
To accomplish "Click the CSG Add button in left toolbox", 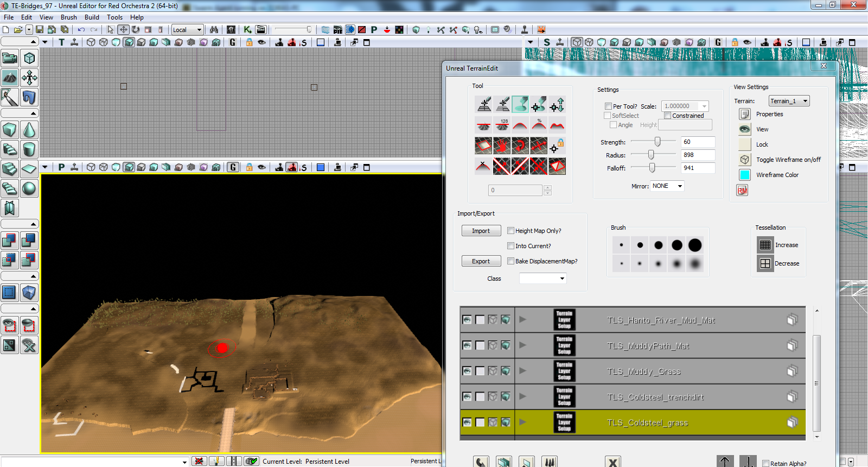I will [x=10, y=241].
